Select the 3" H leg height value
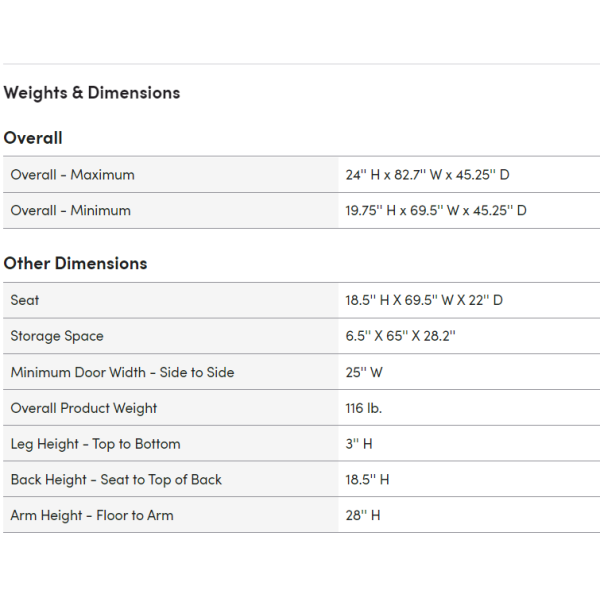600x600 pixels. (x=359, y=444)
